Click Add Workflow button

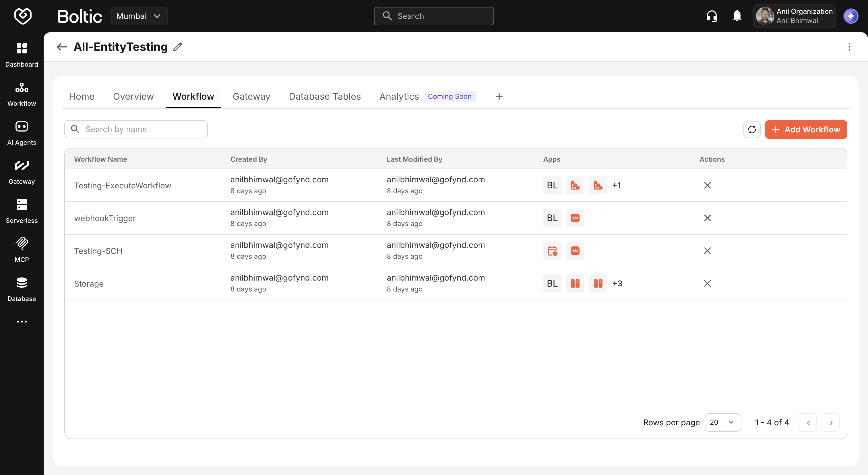pyautogui.click(x=806, y=130)
